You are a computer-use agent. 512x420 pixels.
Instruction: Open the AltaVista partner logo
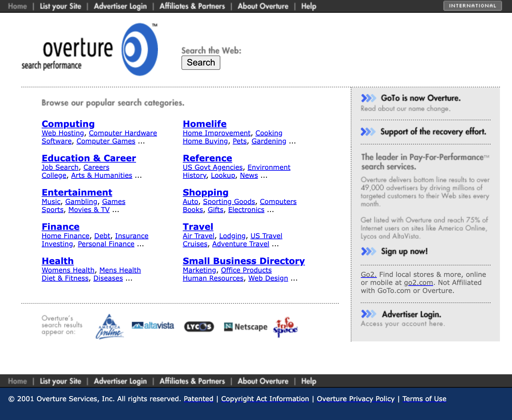(153, 326)
